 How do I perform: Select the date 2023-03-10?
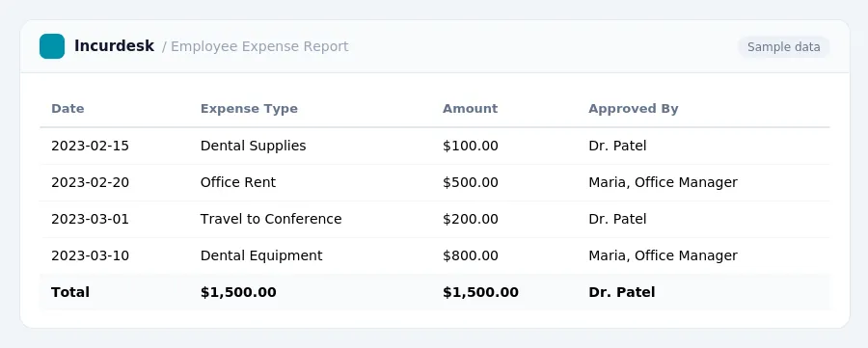[90, 255]
